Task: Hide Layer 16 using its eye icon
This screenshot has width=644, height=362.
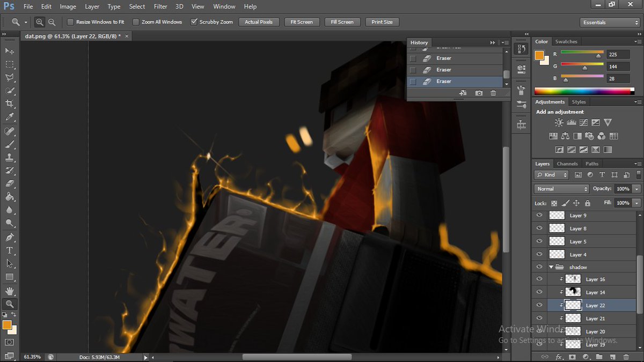Action: [539, 279]
